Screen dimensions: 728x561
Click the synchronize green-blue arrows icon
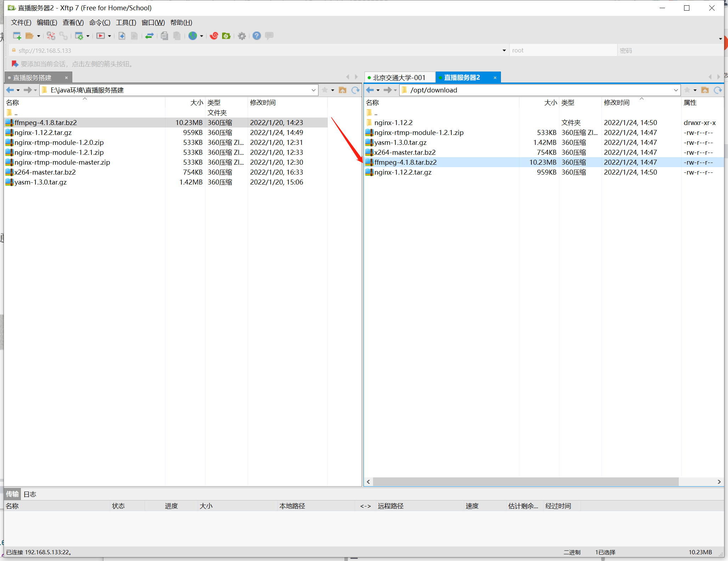point(149,36)
